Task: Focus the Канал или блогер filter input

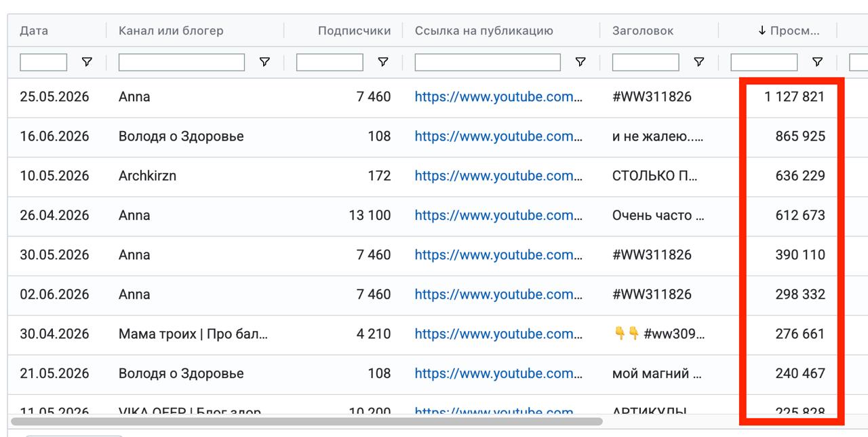Action: point(182,62)
